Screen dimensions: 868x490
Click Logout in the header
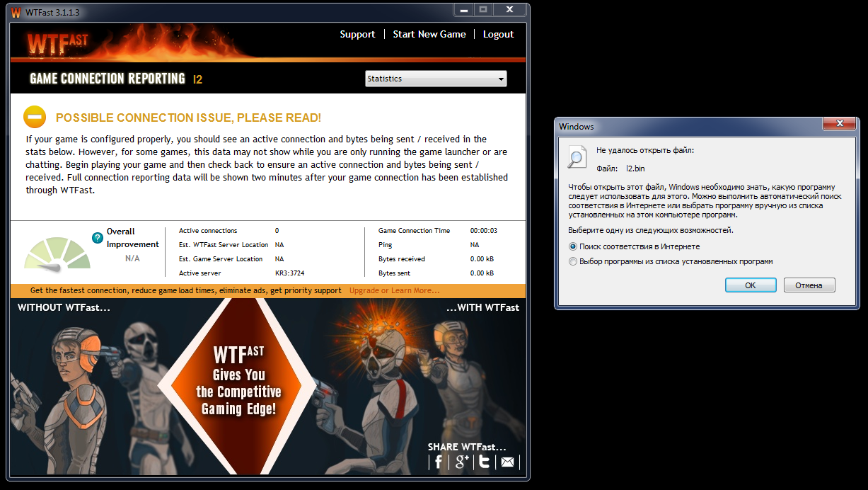pos(499,34)
